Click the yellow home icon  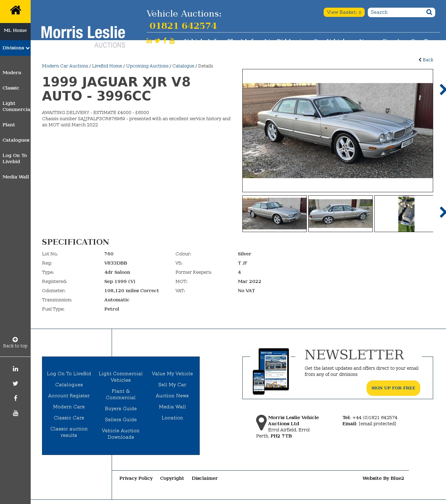(15, 11)
